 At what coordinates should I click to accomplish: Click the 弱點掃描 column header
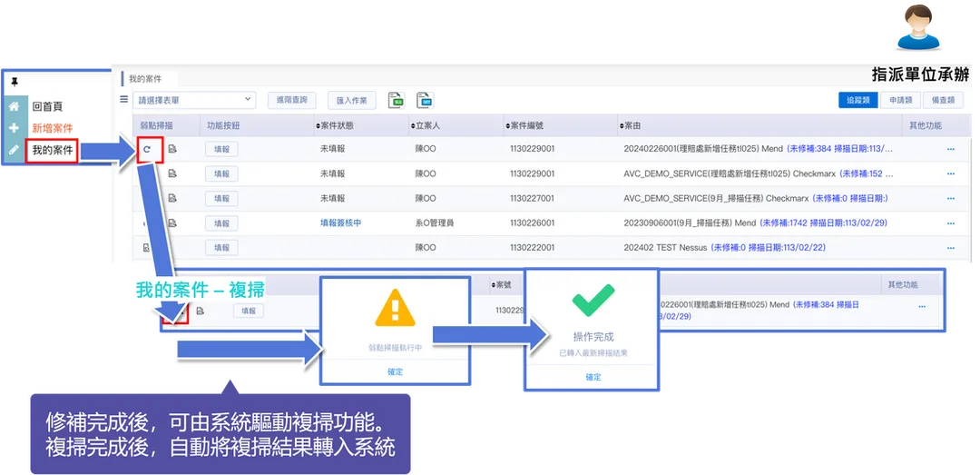(x=155, y=126)
